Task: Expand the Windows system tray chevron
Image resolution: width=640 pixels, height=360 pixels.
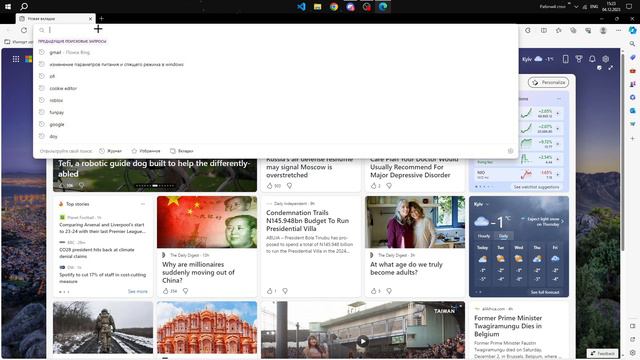Action: pyautogui.click(x=576, y=7)
